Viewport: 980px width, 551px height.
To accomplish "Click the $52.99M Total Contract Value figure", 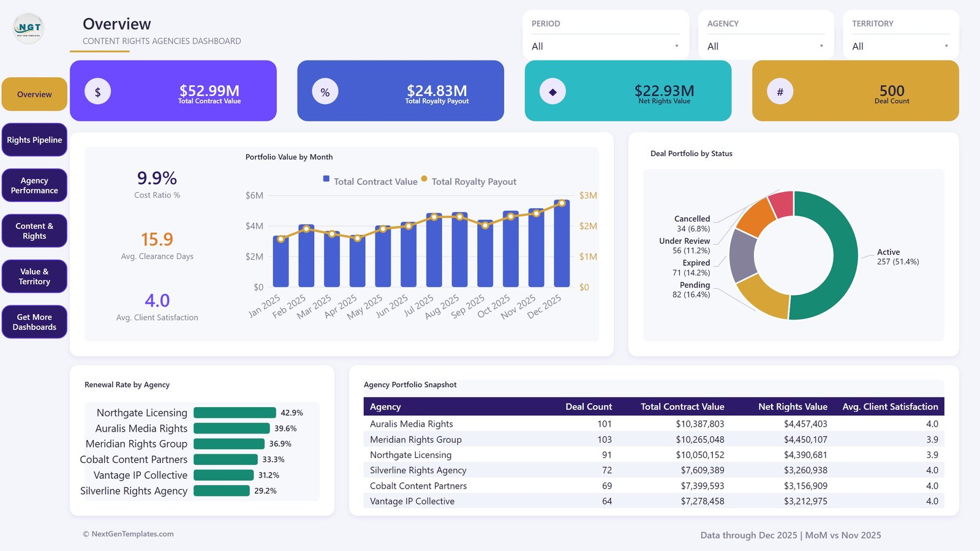I will point(209,91).
